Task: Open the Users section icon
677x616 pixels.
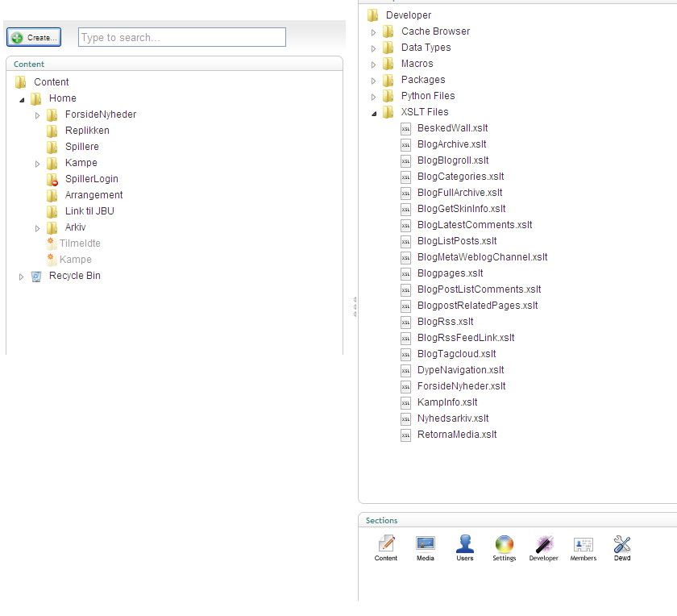Action: point(465,543)
